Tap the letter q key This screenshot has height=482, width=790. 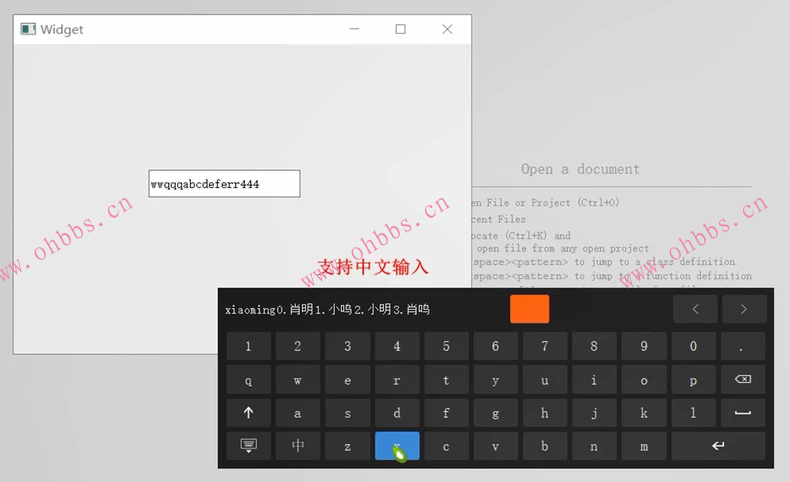pos(248,380)
